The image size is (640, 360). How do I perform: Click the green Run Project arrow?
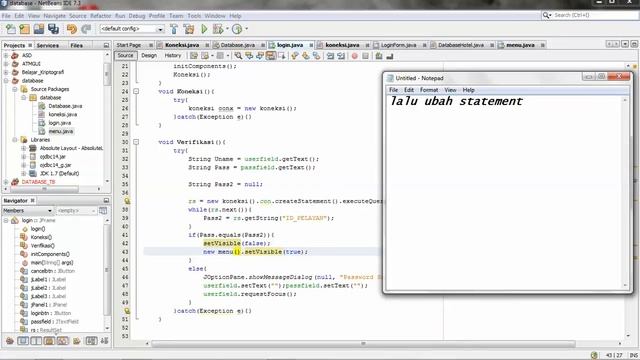(x=204, y=29)
